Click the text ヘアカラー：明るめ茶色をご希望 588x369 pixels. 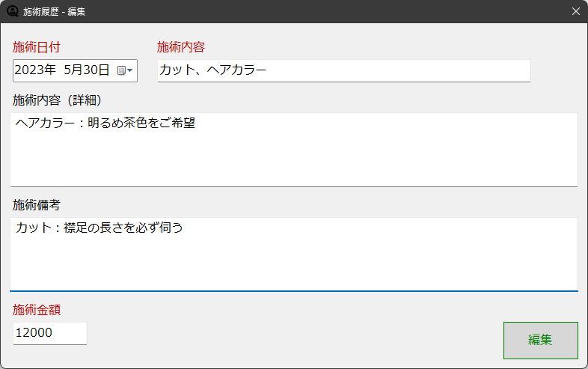[105, 123]
